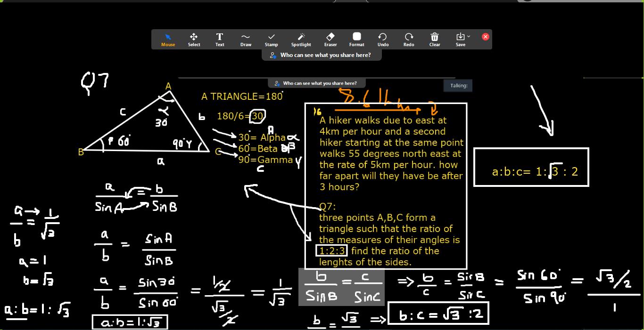This screenshot has height=330, width=644.
Task: Redo the previous annotation
Action: pos(409,40)
